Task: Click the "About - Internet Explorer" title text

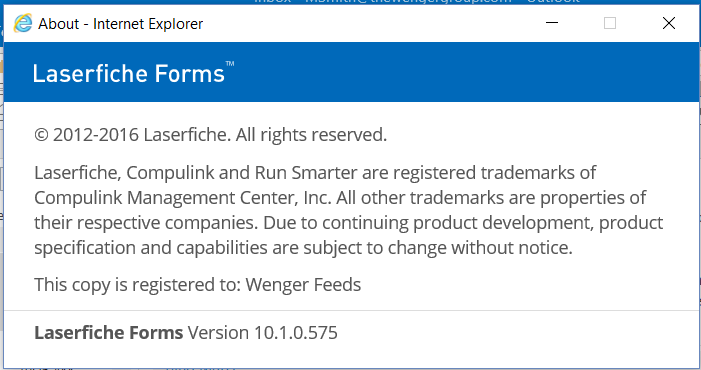Action: [121, 24]
